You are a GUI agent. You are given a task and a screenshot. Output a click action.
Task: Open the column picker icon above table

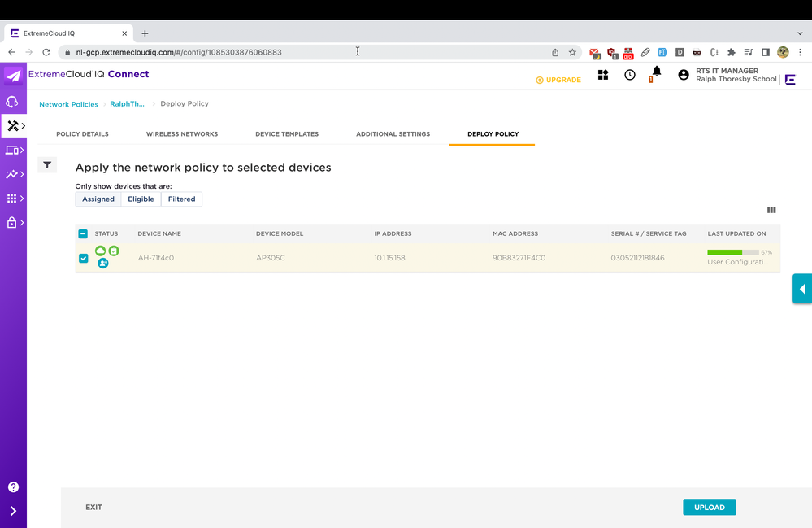[x=771, y=210]
